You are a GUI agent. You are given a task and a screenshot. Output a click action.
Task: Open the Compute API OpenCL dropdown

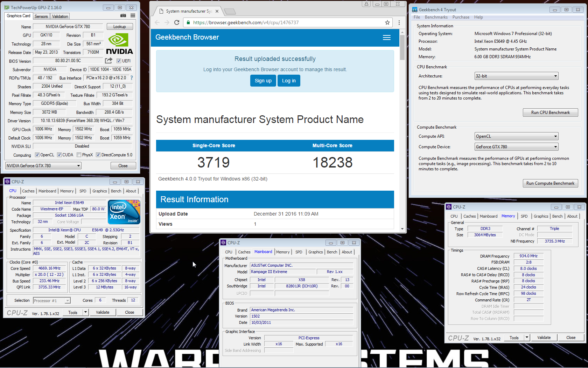tap(516, 136)
